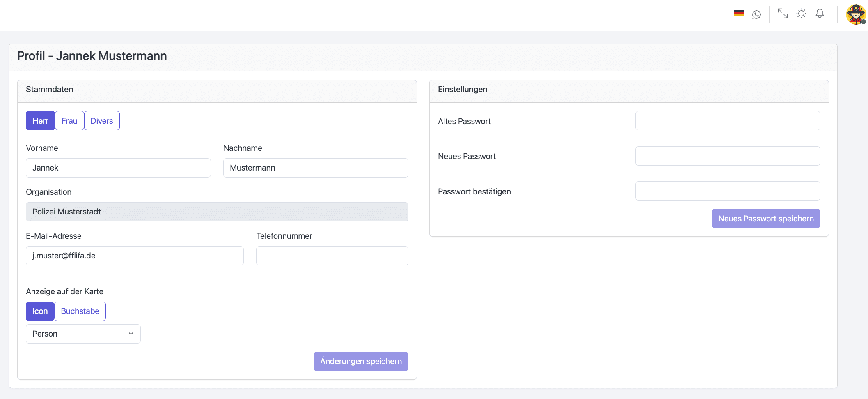Choose the Divers salutation option

coord(102,121)
